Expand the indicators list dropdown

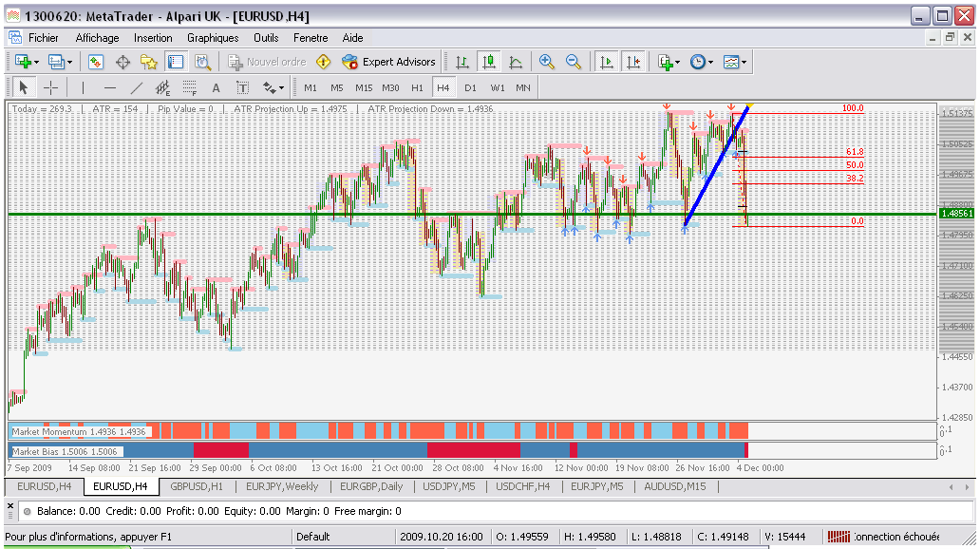(677, 63)
